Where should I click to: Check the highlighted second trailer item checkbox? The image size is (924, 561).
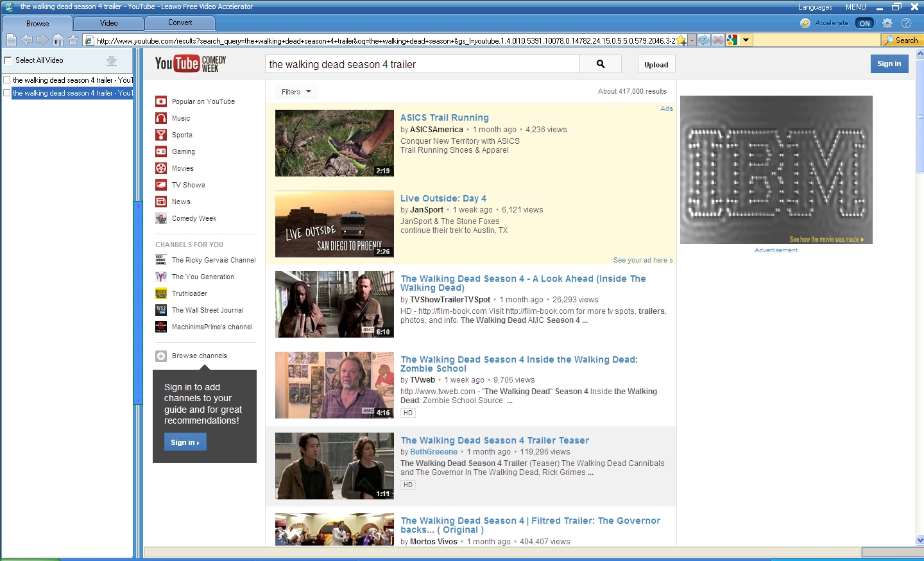click(x=7, y=93)
